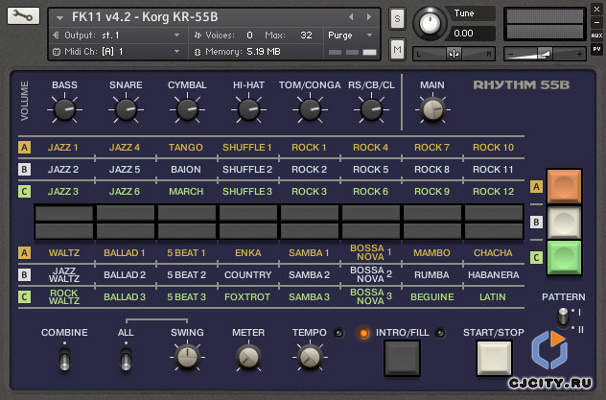The width and height of the screenshot is (606, 400).
Task: Click the SWING knob
Action: (187, 357)
